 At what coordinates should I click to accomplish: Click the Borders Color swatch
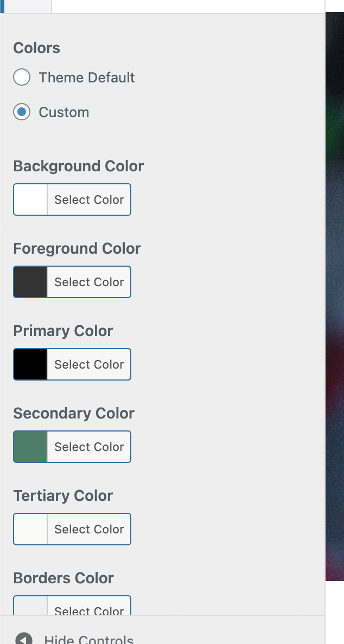(30, 607)
